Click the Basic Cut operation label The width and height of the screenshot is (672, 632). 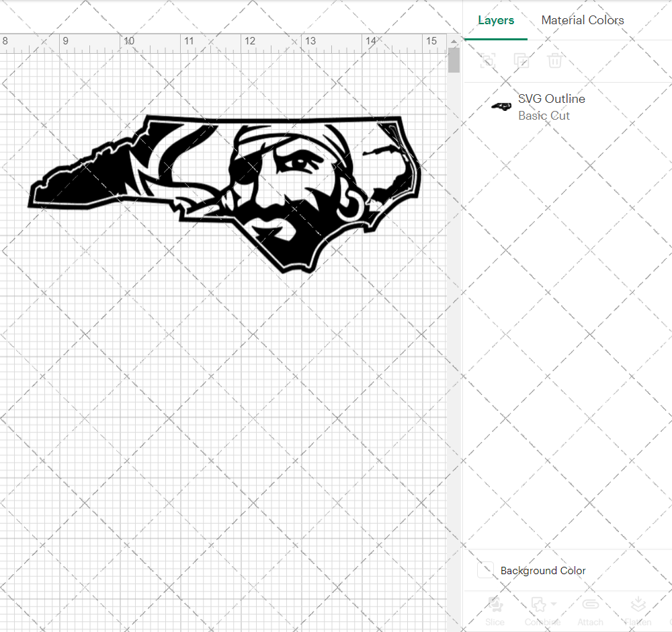point(544,116)
